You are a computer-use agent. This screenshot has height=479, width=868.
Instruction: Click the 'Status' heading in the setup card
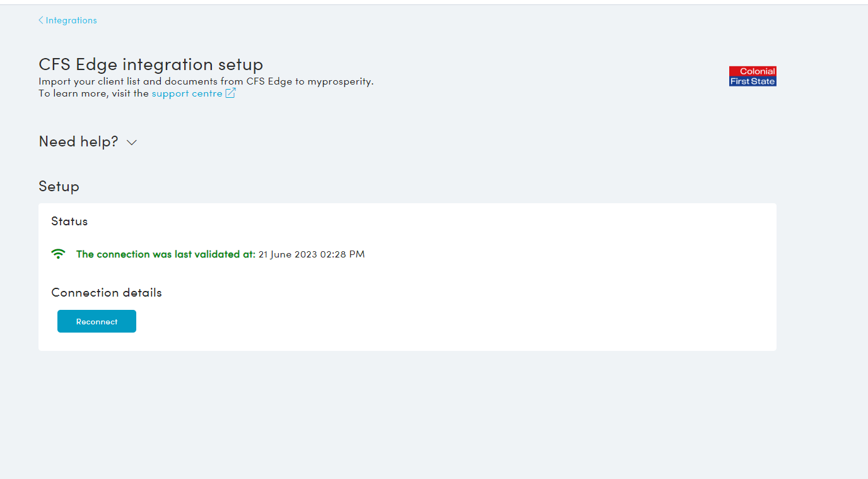pyautogui.click(x=69, y=222)
